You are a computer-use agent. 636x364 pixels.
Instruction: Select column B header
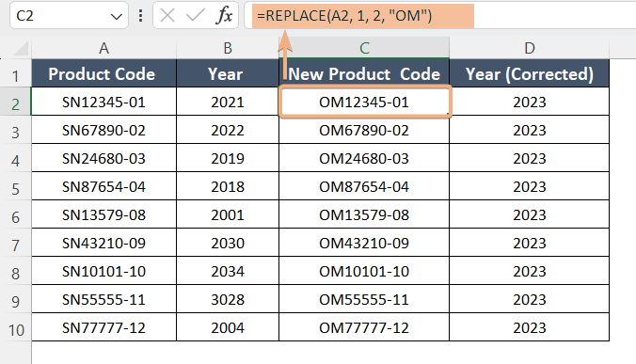pos(228,48)
